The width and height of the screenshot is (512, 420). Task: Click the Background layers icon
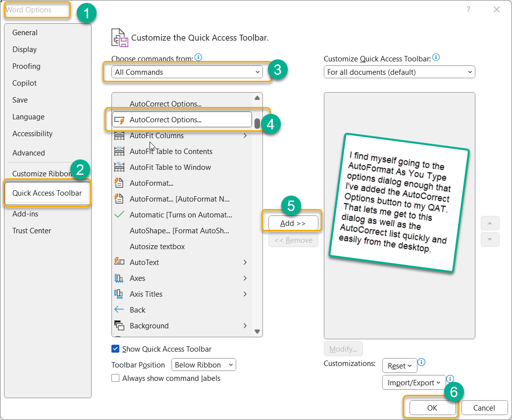pos(119,325)
